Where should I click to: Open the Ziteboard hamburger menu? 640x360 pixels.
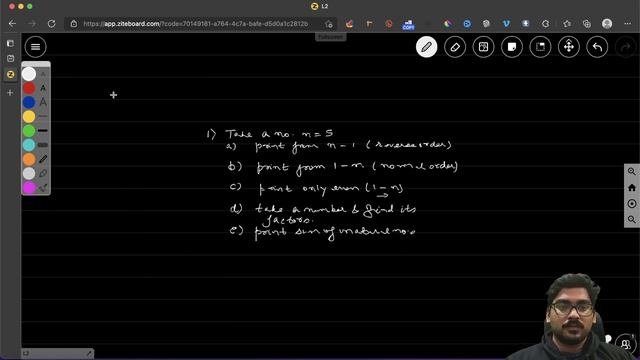36,47
